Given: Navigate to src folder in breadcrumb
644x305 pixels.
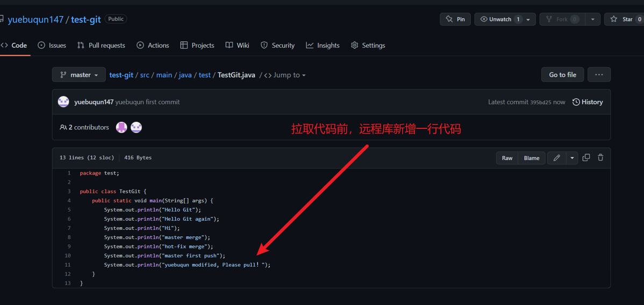Looking at the screenshot, I should pos(145,75).
